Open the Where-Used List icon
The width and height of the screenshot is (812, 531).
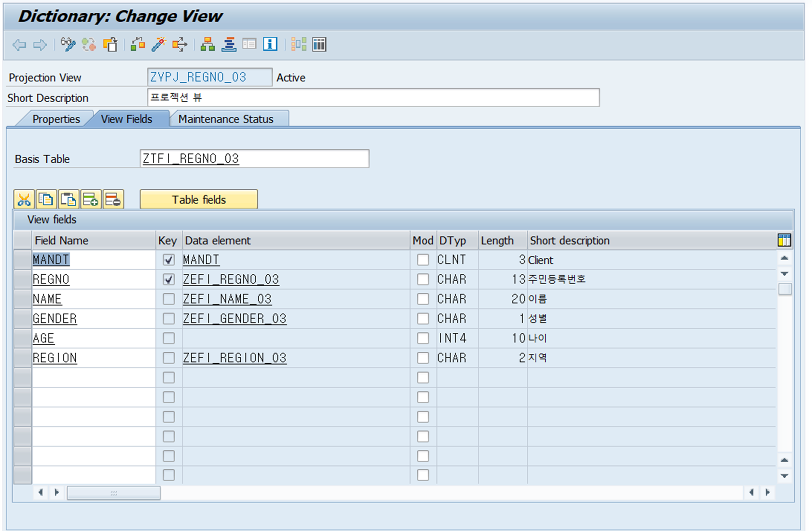(180, 44)
